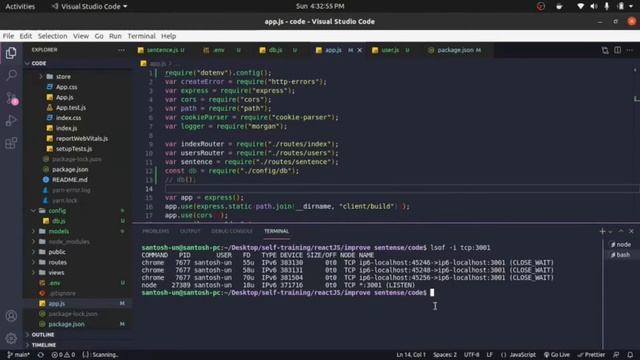This screenshot has height=360, width=640.
Task: Switch to the db.js editor tab
Action: click(x=277, y=50)
